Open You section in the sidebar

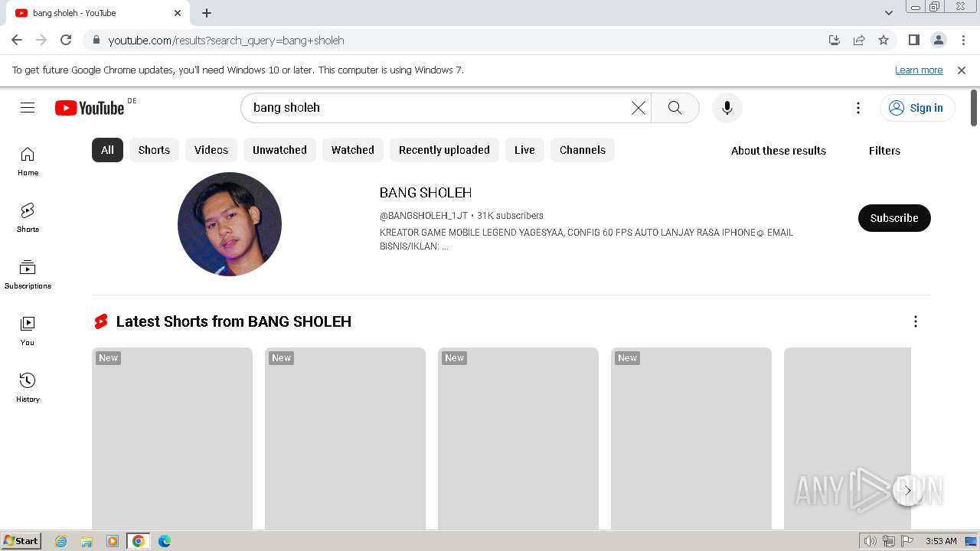coord(28,331)
